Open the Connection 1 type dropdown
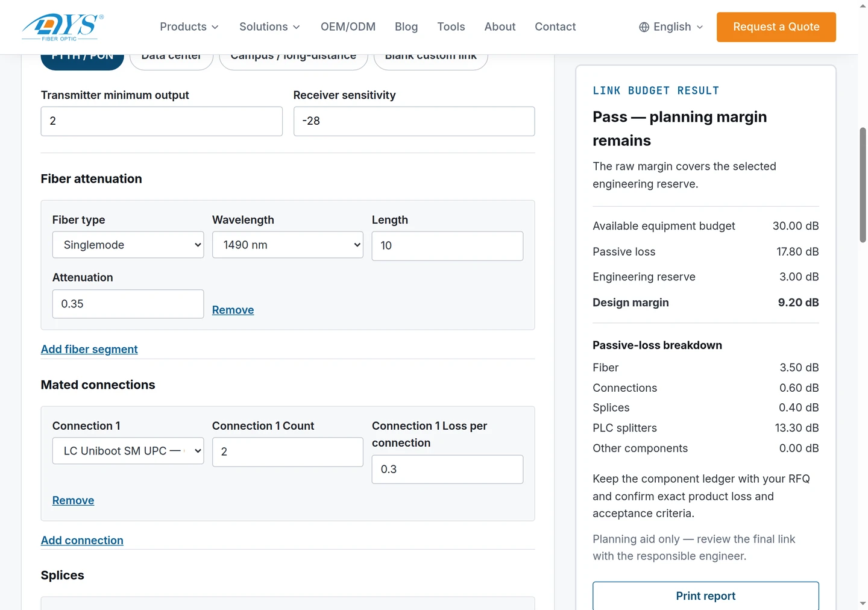The image size is (868, 610). [128, 451]
